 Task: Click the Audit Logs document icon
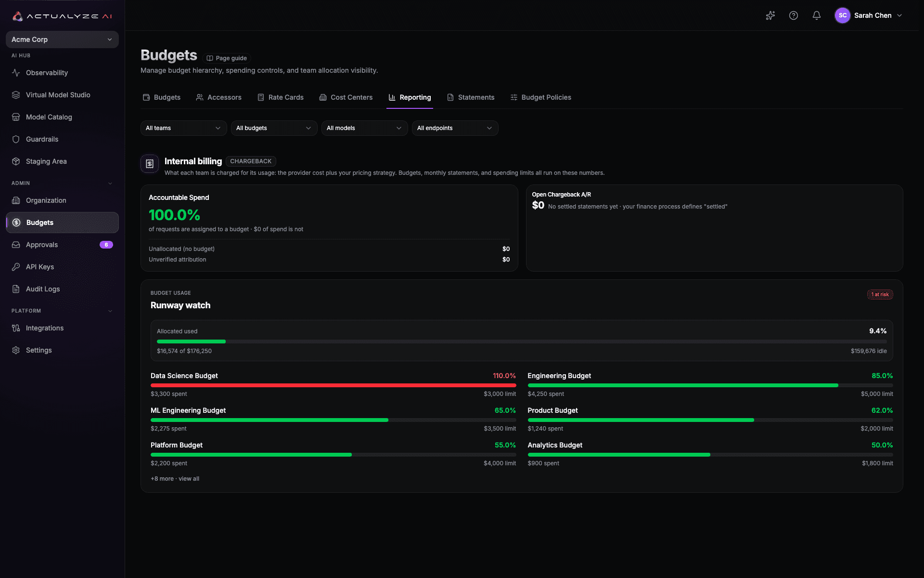coord(16,289)
